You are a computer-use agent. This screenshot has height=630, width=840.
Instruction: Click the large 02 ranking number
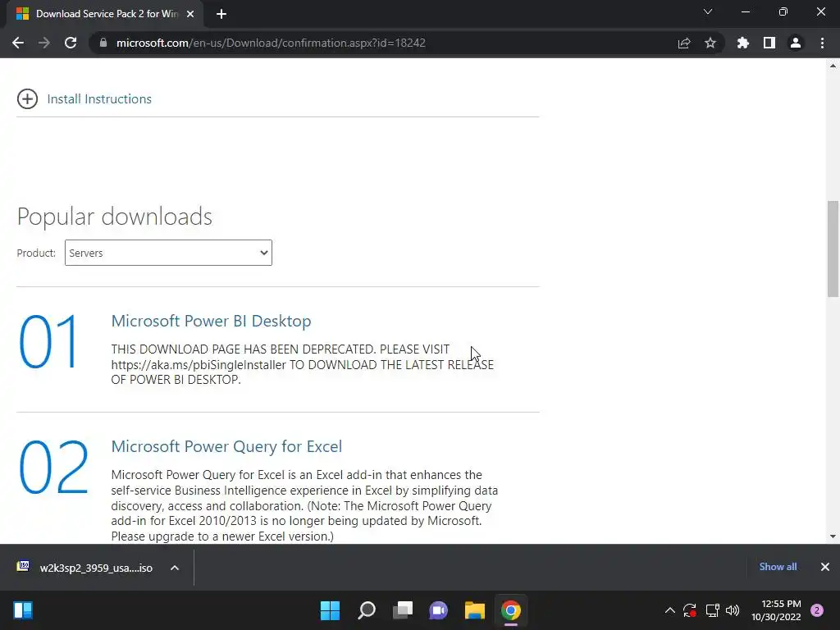[53, 467]
